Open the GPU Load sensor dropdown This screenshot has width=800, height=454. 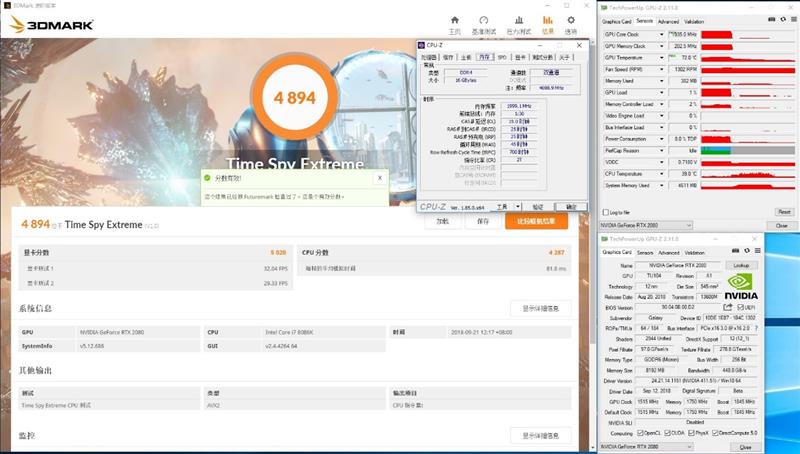[662, 93]
